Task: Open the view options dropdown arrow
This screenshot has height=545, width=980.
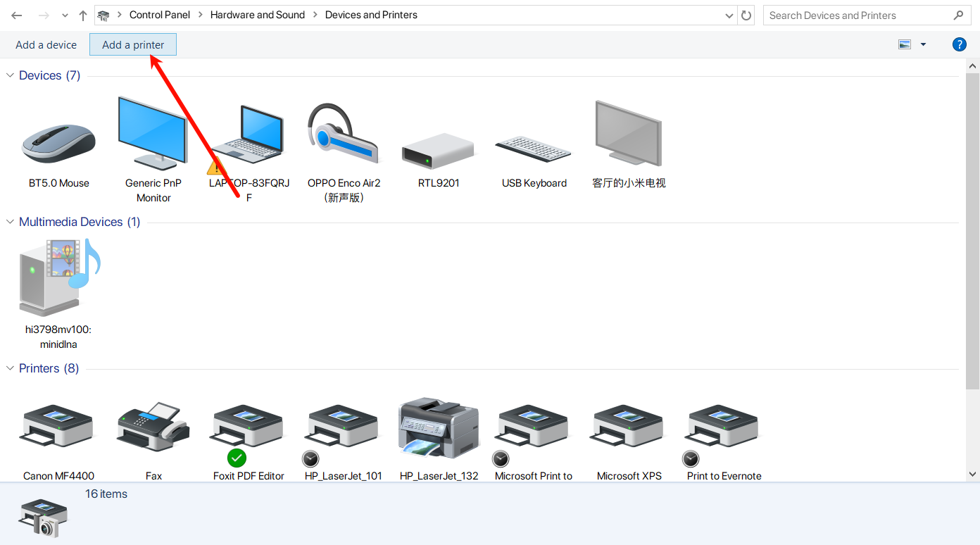Action: pos(923,44)
